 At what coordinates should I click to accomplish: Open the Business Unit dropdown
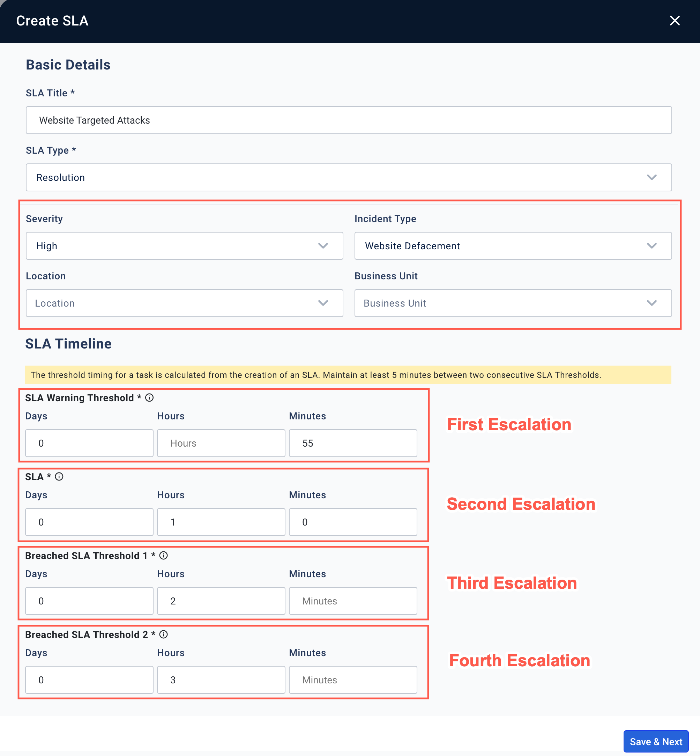513,303
